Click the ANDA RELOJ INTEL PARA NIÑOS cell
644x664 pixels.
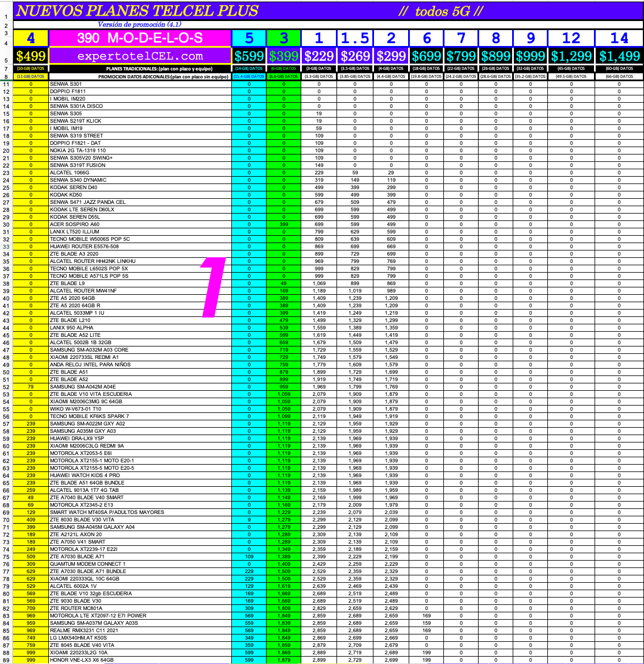[140, 365]
